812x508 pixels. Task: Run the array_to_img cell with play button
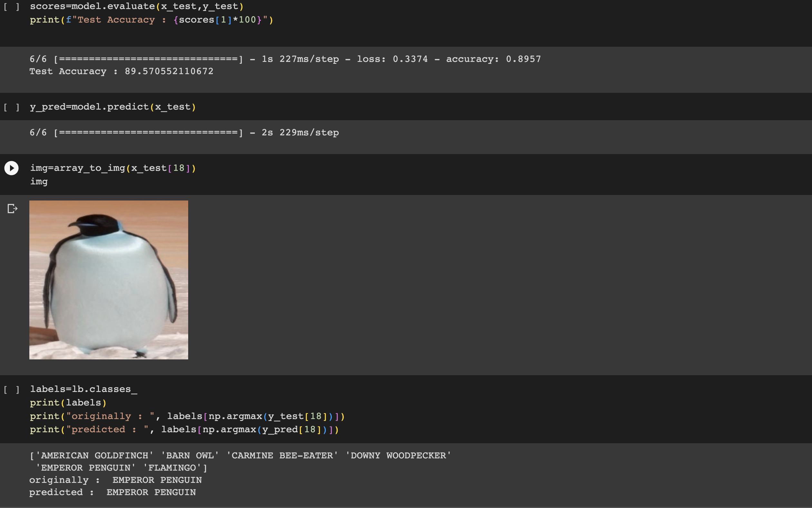11,168
